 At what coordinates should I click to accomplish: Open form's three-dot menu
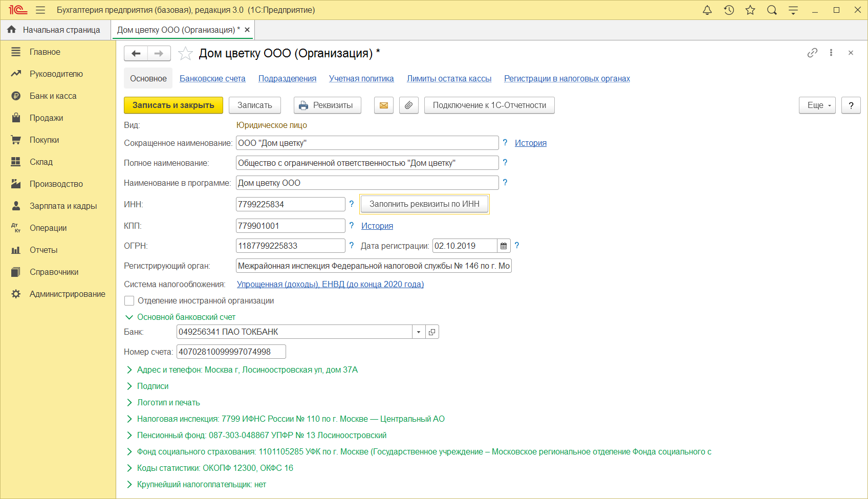coord(831,53)
